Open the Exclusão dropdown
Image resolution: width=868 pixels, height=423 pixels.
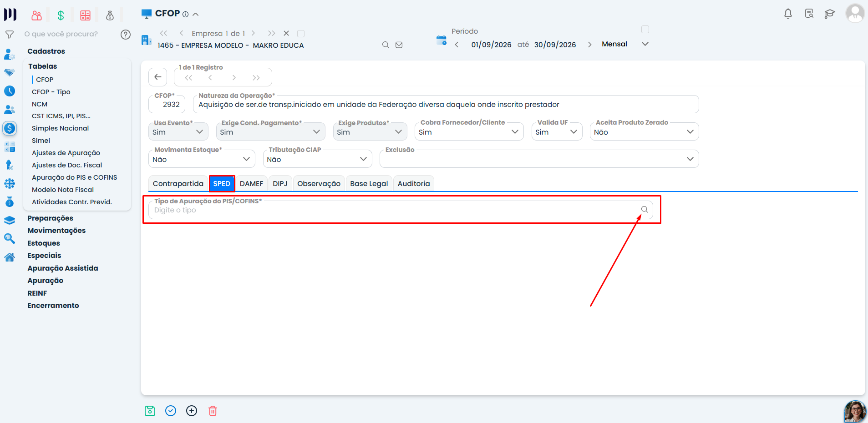point(539,159)
